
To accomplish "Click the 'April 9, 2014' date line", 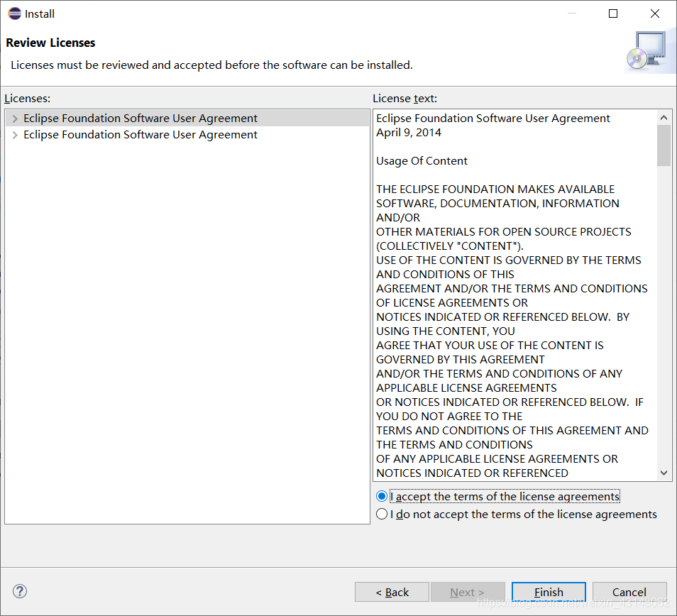I will [x=409, y=133].
